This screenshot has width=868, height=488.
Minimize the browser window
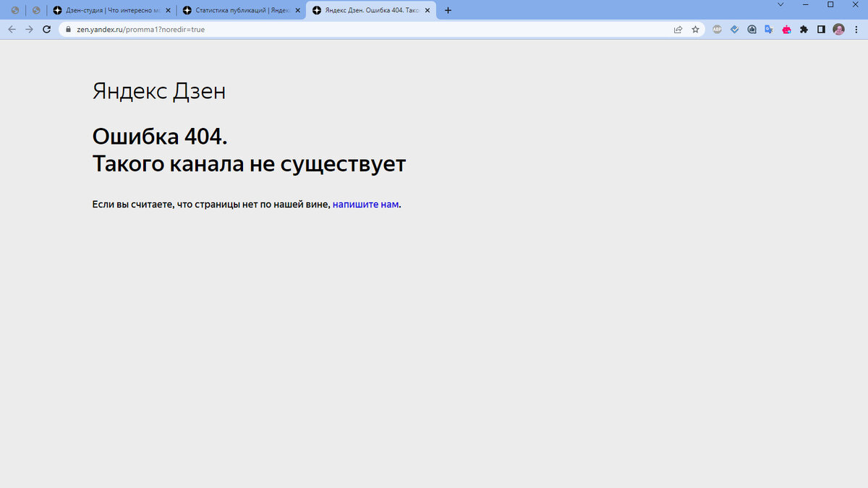(x=805, y=4)
